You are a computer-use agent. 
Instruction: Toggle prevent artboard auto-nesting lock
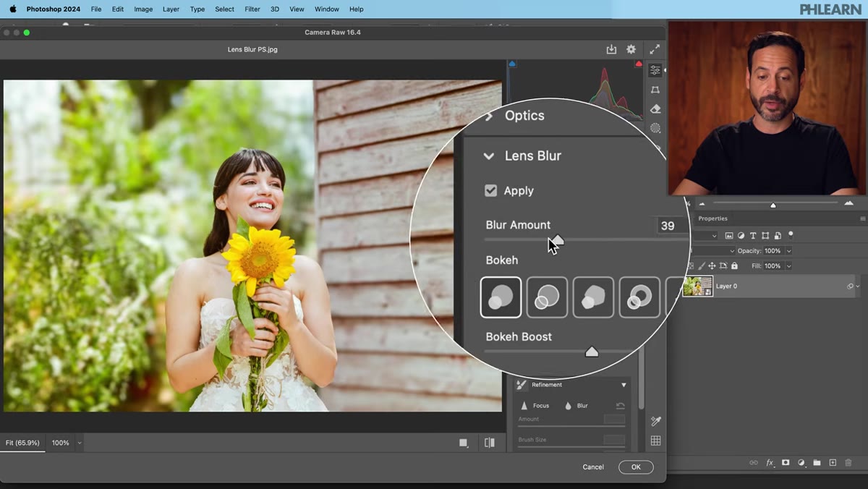point(723,266)
